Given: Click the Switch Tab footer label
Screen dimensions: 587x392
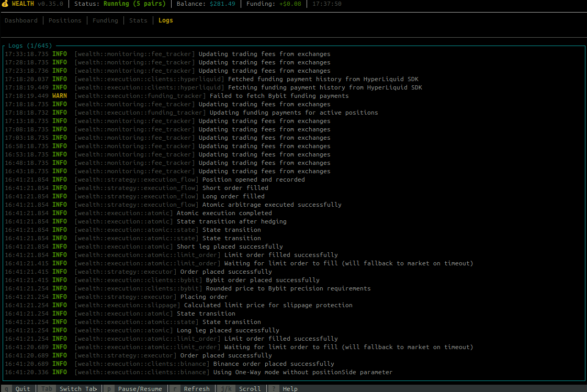Looking at the screenshot, I should pos(78,389).
